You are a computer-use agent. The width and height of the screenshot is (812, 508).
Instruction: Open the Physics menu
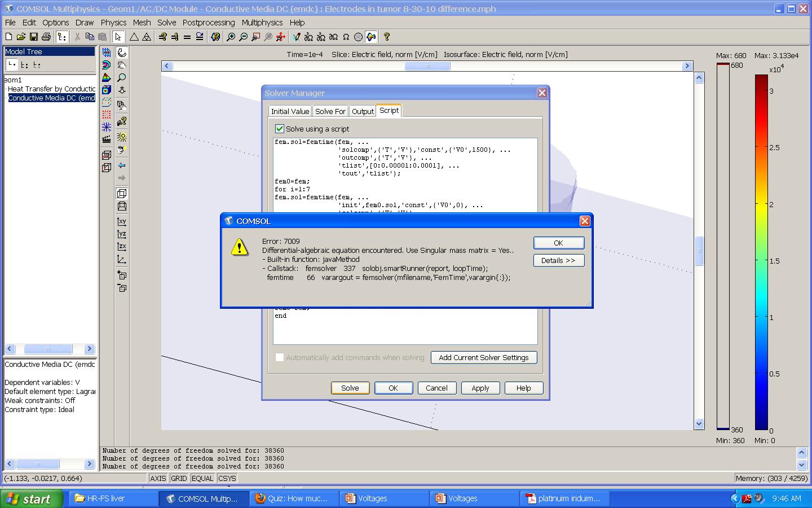pyautogui.click(x=113, y=23)
